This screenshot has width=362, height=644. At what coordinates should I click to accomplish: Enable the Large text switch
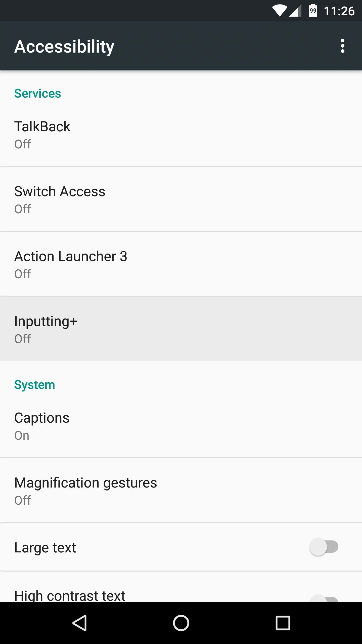pos(324,547)
